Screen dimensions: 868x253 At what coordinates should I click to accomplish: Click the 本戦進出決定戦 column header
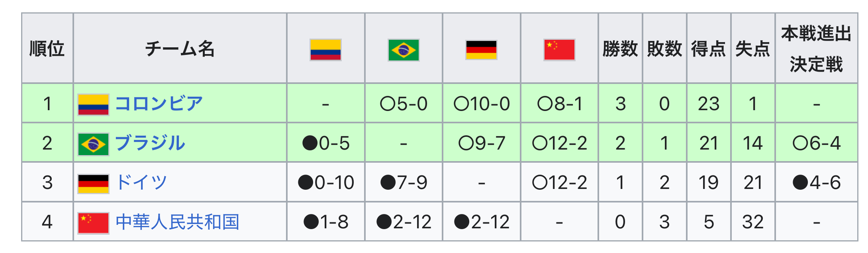(x=816, y=49)
